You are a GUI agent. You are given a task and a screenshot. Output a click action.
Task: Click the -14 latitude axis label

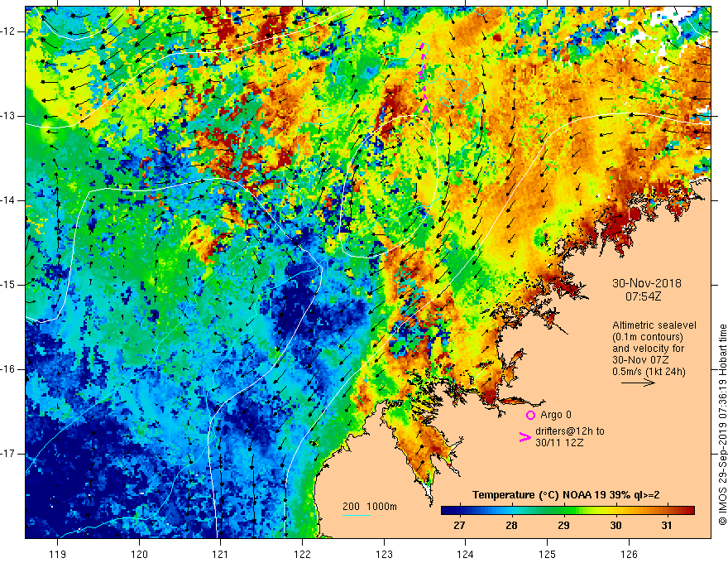coord(9,200)
